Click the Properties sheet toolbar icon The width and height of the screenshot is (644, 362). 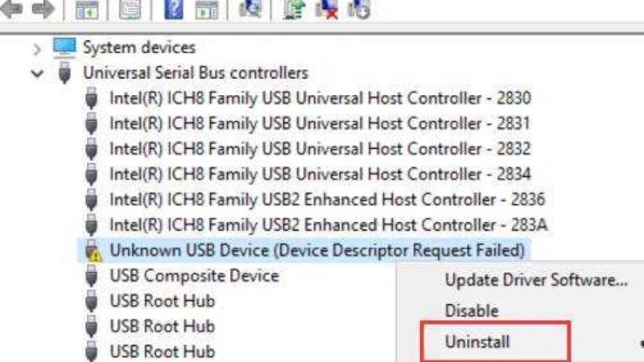[x=128, y=10]
